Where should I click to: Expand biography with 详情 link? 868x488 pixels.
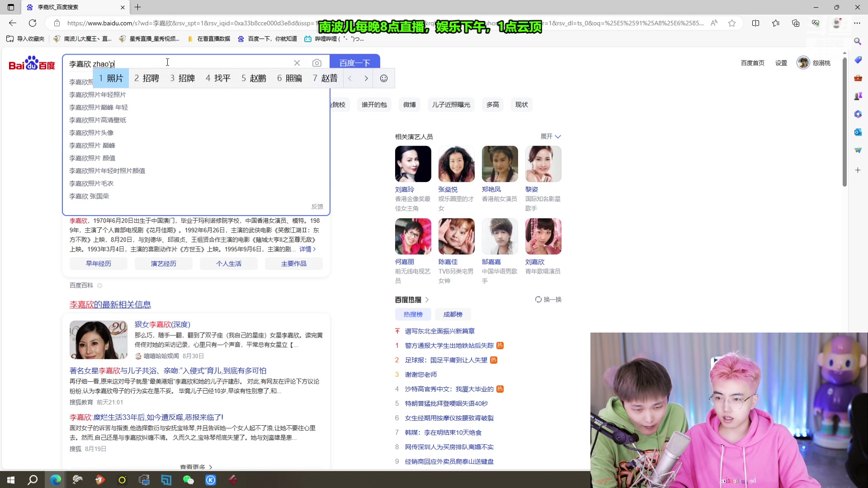307,249
